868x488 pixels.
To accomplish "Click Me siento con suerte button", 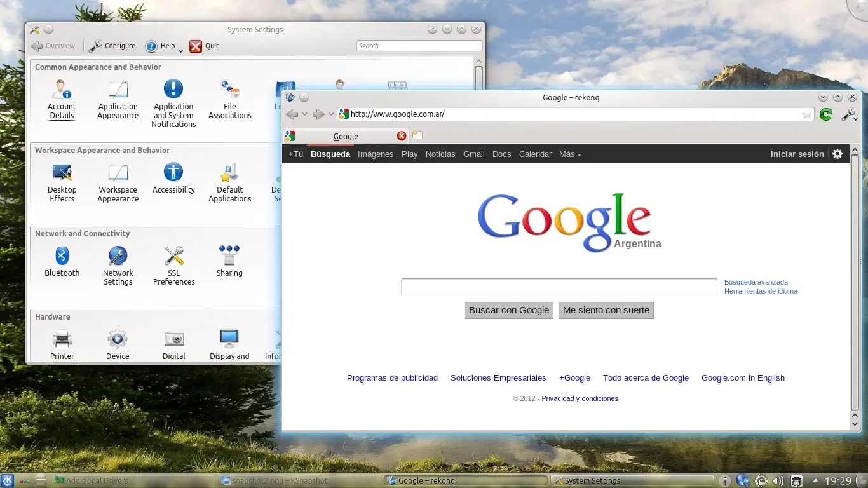I will coord(606,310).
